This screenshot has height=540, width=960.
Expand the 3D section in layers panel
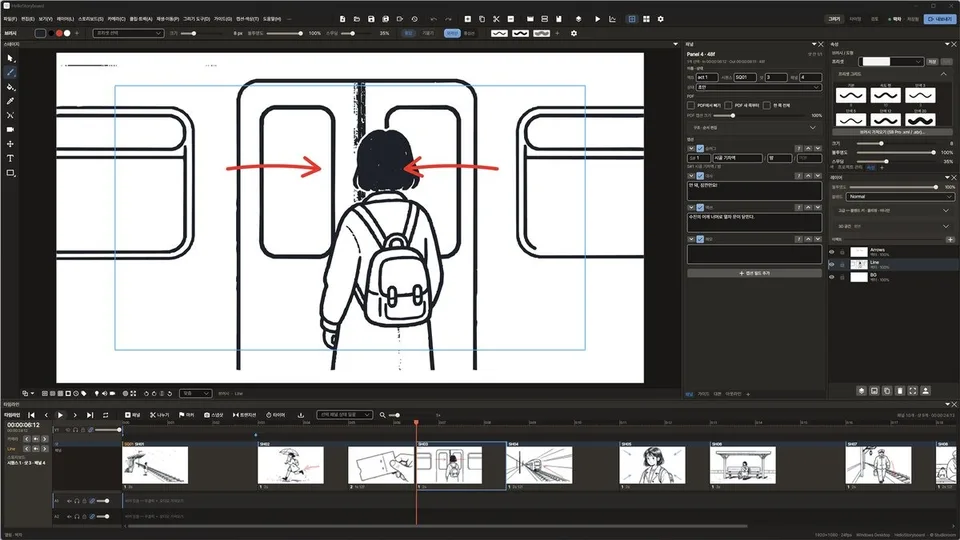click(946, 226)
